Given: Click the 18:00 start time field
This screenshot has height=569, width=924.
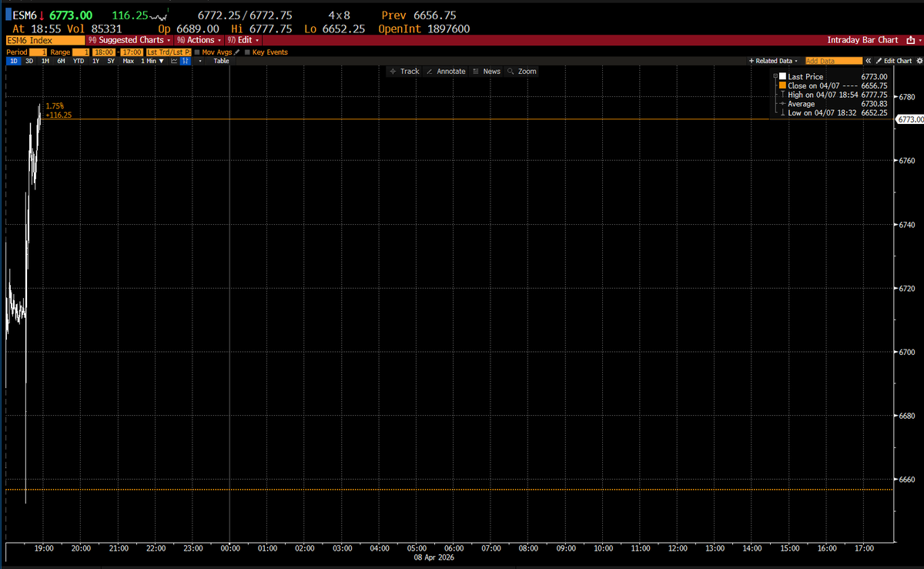Looking at the screenshot, I should coord(103,52).
